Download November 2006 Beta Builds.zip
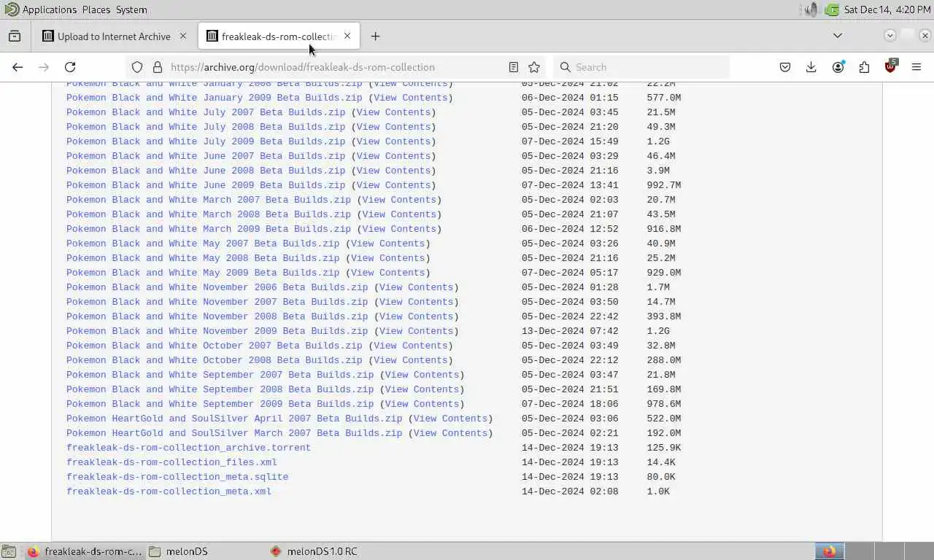The image size is (934, 560). 217,287
